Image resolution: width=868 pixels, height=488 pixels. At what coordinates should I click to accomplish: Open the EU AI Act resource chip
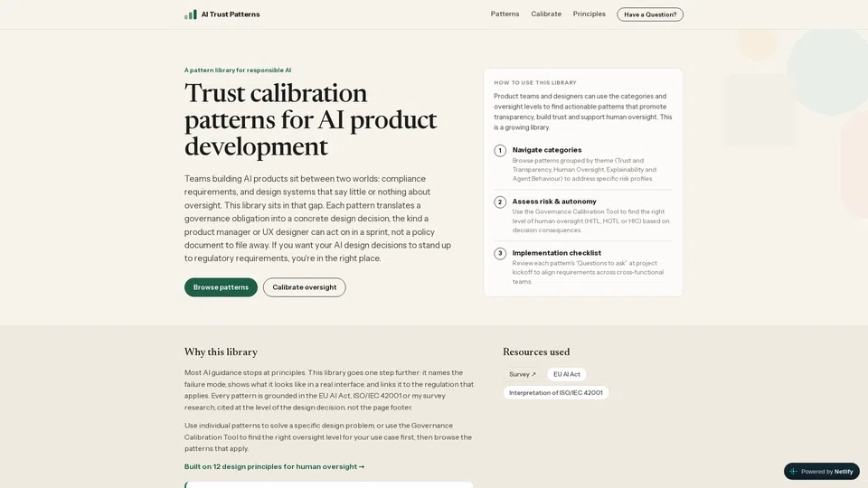566,374
